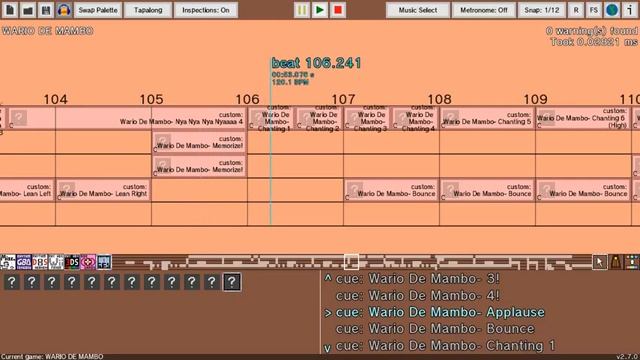
Task: Click the Chanting 3 block
Action: (367, 118)
